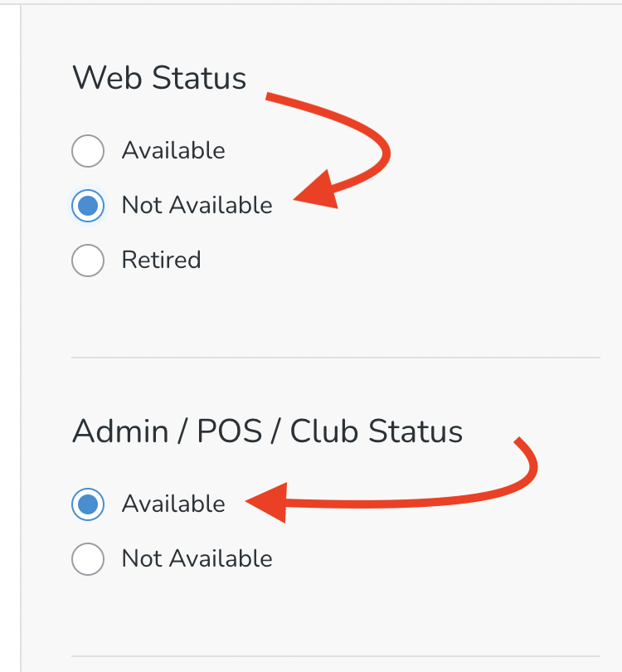Viewport: 622px width, 672px height.
Task: Select Available radio under Admin / POS / Club Status
Action: (x=88, y=504)
